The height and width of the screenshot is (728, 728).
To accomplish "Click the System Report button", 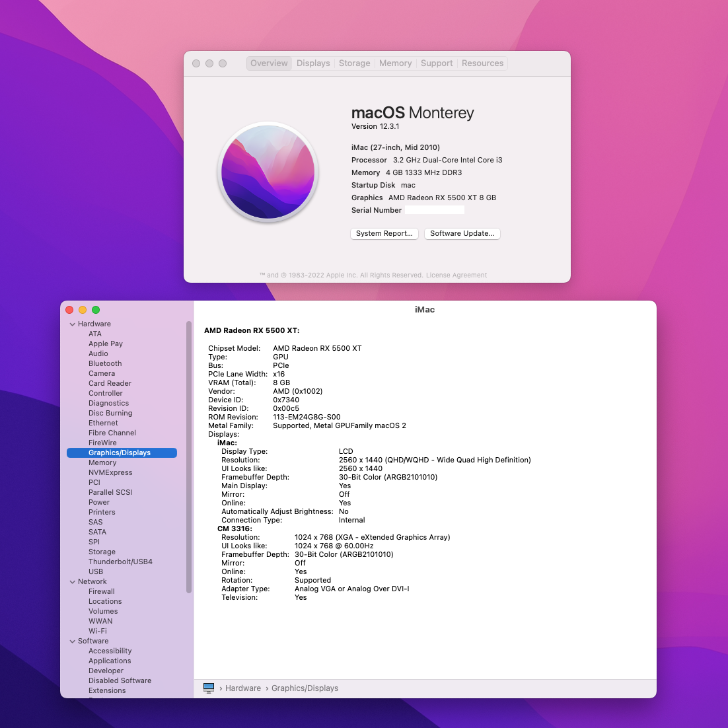I will pos(384,234).
